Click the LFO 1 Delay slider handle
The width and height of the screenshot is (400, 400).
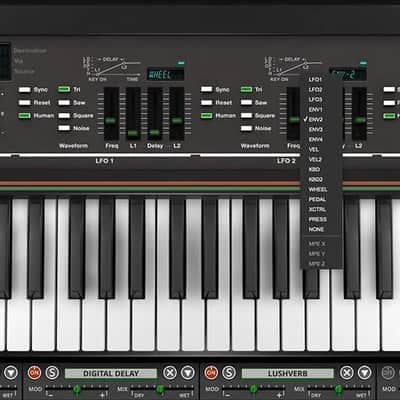point(155,132)
